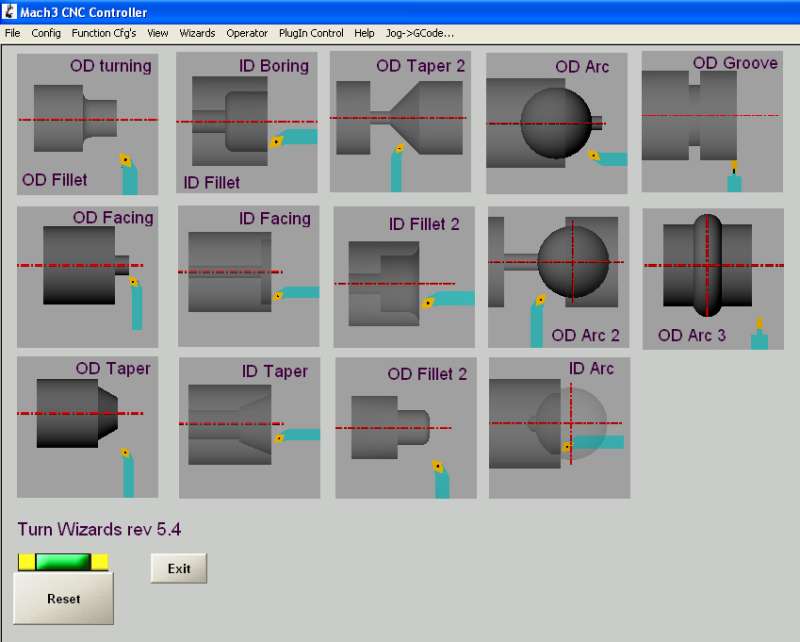
Task: Open the Jog->GCode... menu
Action: pyautogui.click(x=419, y=33)
